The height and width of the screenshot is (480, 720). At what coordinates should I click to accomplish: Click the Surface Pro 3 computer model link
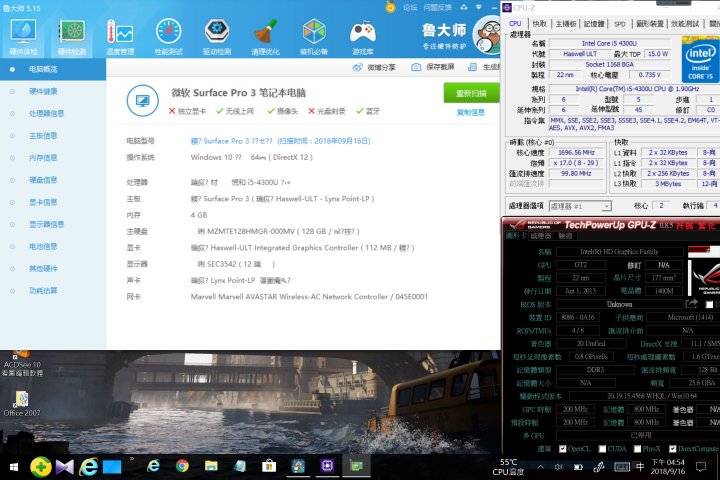tap(280, 141)
